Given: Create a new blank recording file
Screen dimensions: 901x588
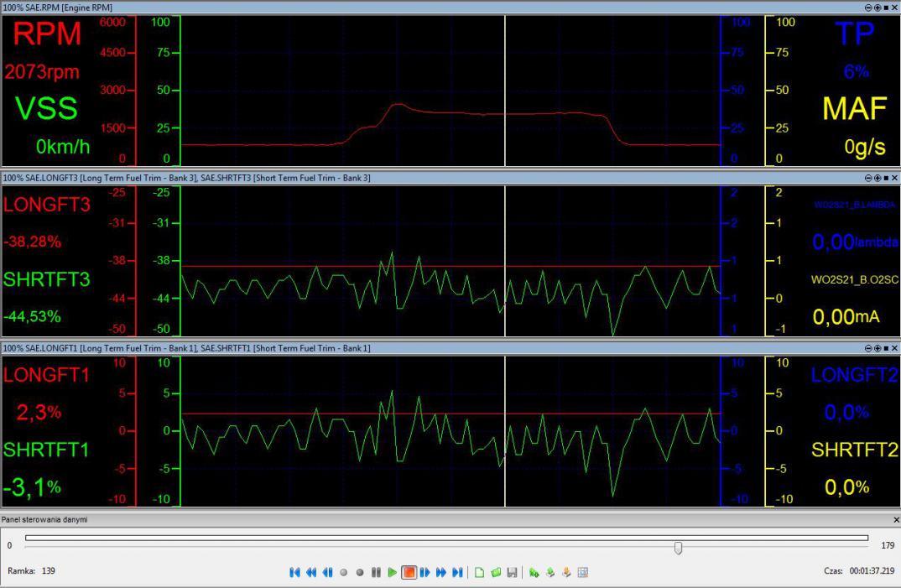Looking at the screenshot, I should (x=480, y=573).
